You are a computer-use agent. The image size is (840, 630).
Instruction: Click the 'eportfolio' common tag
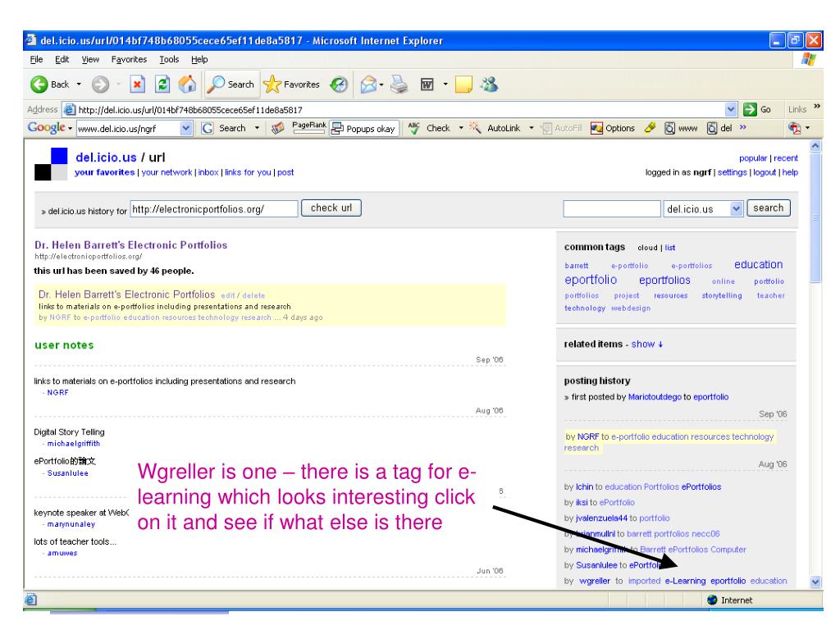pyautogui.click(x=591, y=280)
